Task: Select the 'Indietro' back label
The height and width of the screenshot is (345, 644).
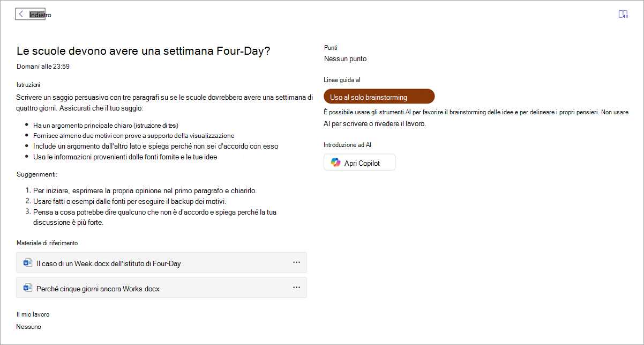Action: pos(41,15)
